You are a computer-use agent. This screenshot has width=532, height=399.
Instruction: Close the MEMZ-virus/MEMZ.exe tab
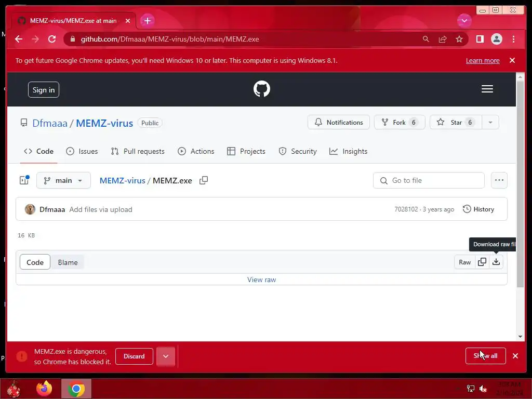(x=128, y=21)
